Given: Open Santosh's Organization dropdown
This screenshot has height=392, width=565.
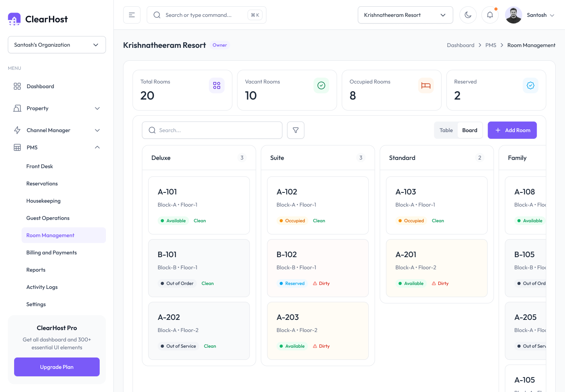Looking at the screenshot, I should [57, 45].
